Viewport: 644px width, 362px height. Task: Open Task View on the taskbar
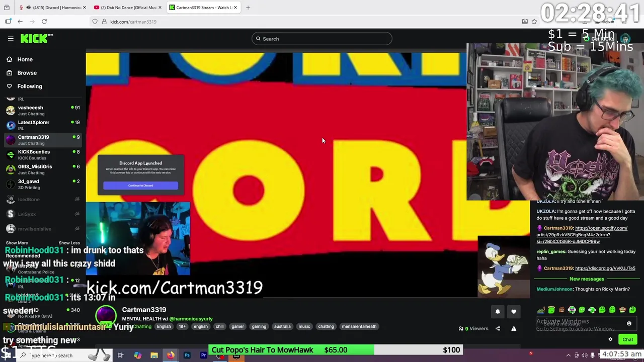pyautogui.click(x=121, y=355)
